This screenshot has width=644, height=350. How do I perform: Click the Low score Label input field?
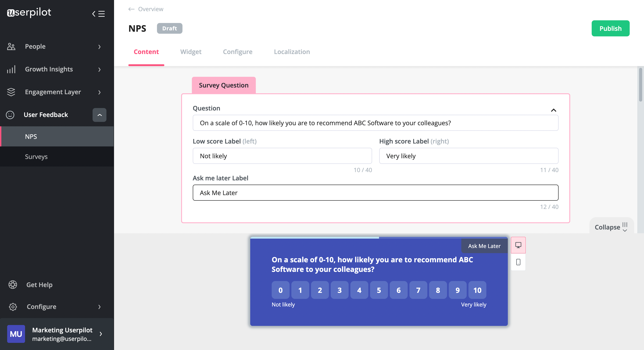282,156
